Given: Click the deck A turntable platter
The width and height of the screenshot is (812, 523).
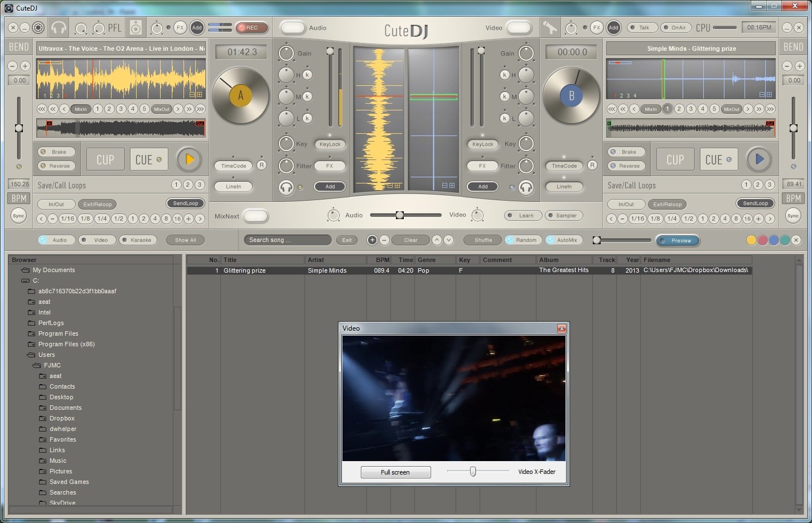Looking at the screenshot, I should pyautogui.click(x=240, y=96).
